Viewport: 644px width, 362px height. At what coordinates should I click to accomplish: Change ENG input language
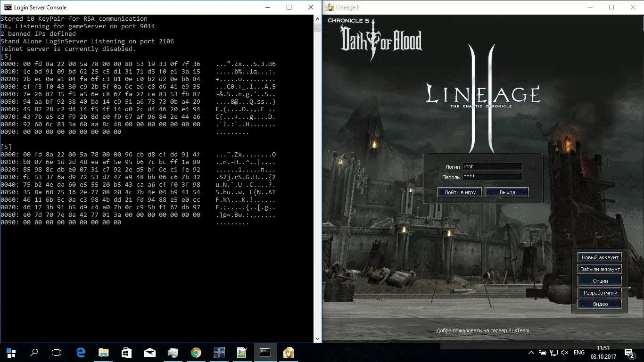(579, 352)
